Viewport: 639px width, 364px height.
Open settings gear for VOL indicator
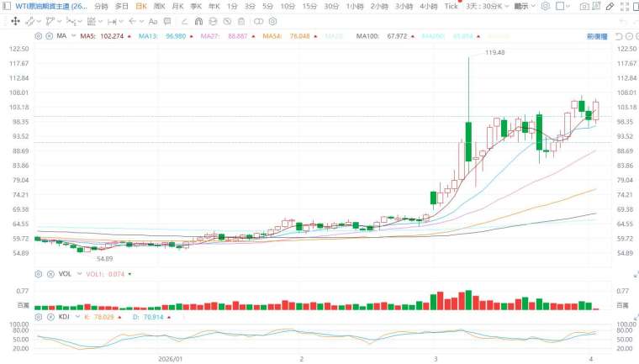pyautogui.click(x=39, y=274)
